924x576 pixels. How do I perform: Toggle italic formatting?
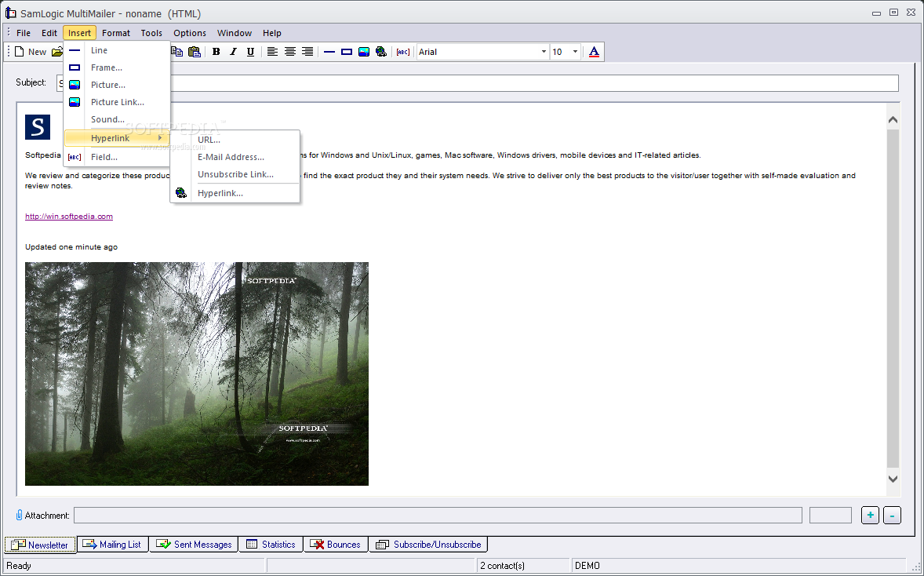[234, 52]
